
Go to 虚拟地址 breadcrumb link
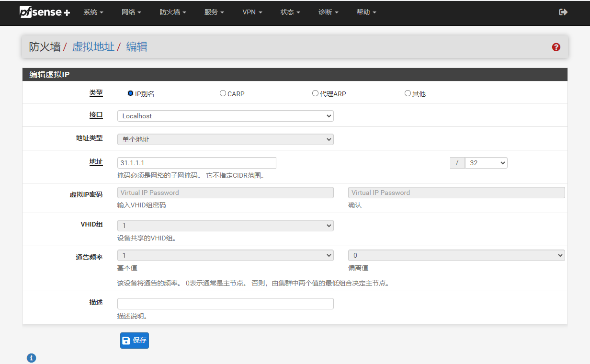(93, 47)
